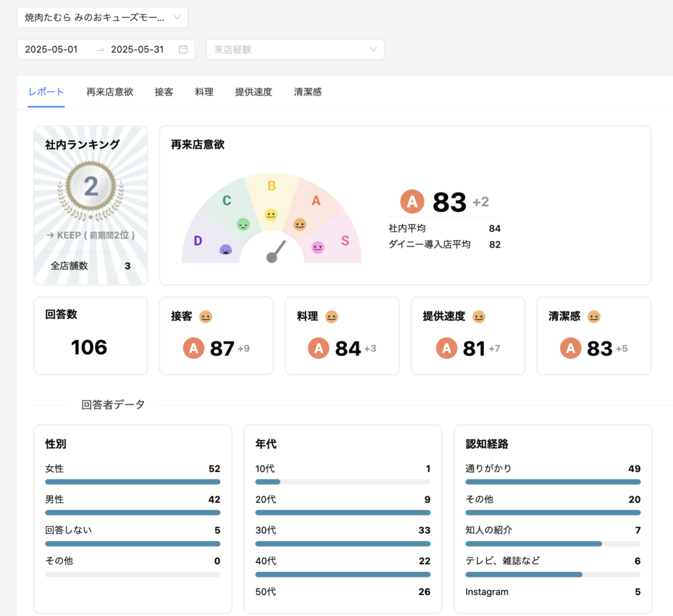673x616 pixels.
Task: Click the purple D-grade face on gauge
Action: (225, 250)
